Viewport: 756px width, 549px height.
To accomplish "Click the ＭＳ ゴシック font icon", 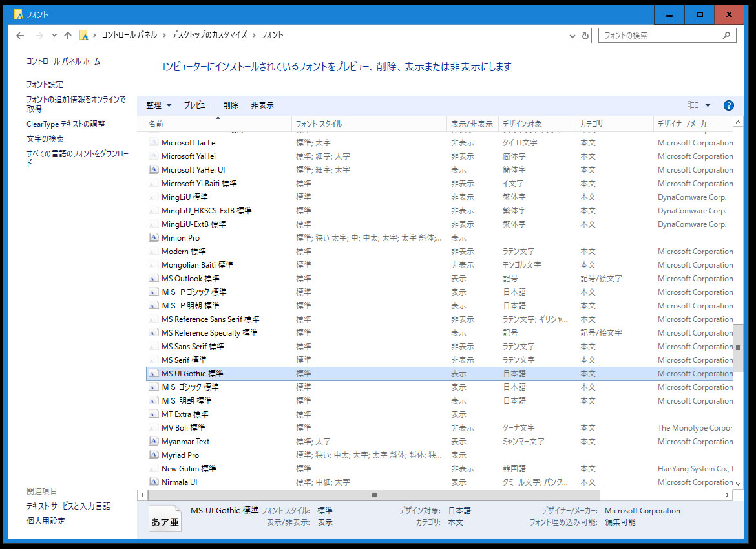I will coord(153,387).
